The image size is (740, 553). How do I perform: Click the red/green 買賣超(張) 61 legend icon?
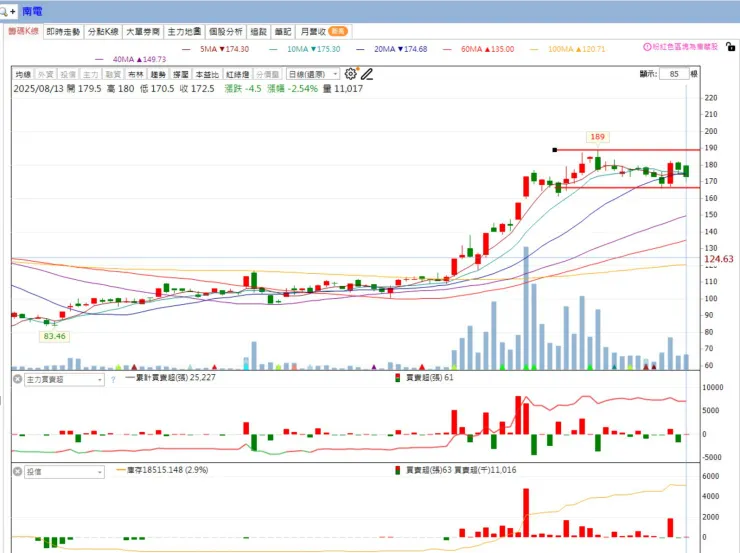pyautogui.click(x=398, y=377)
